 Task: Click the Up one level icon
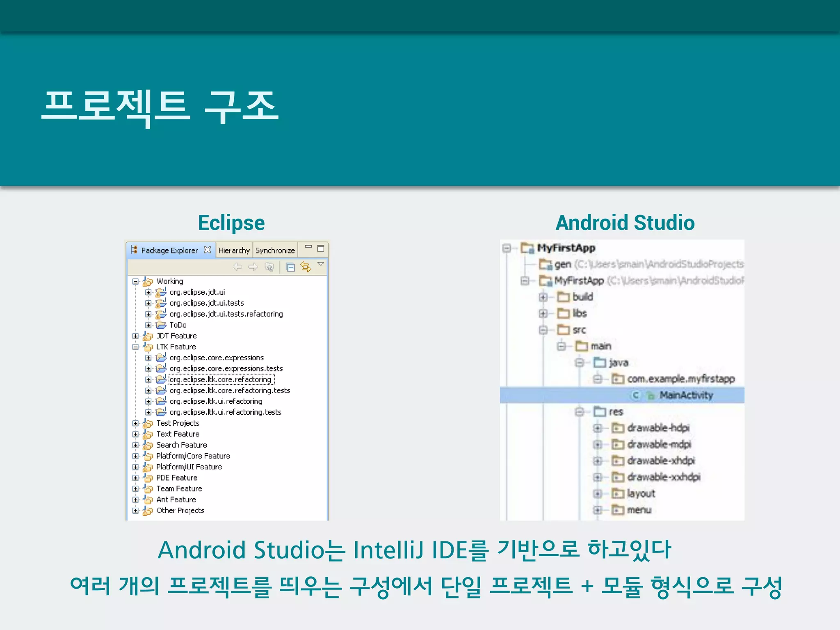[x=269, y=267]
